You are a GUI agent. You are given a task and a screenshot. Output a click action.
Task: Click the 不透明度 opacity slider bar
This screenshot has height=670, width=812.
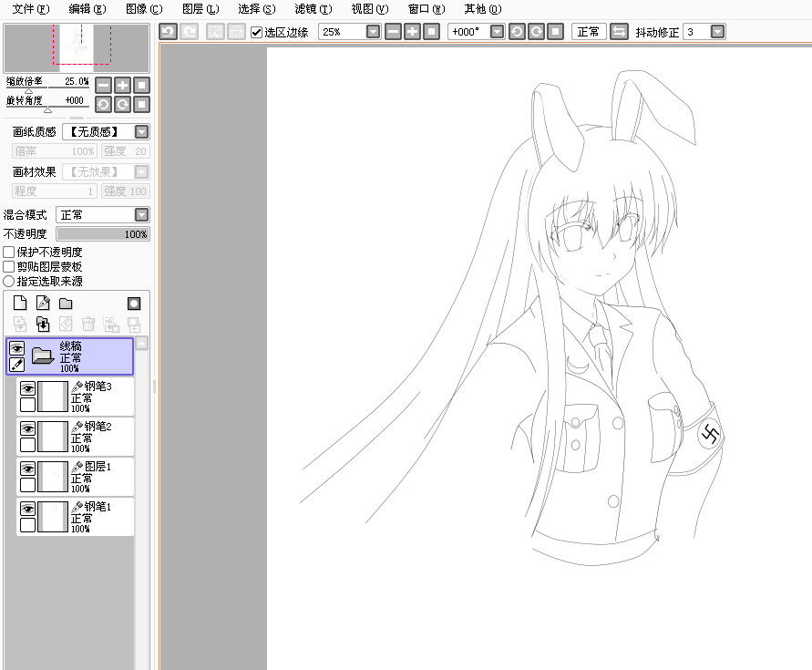[103, 233]
